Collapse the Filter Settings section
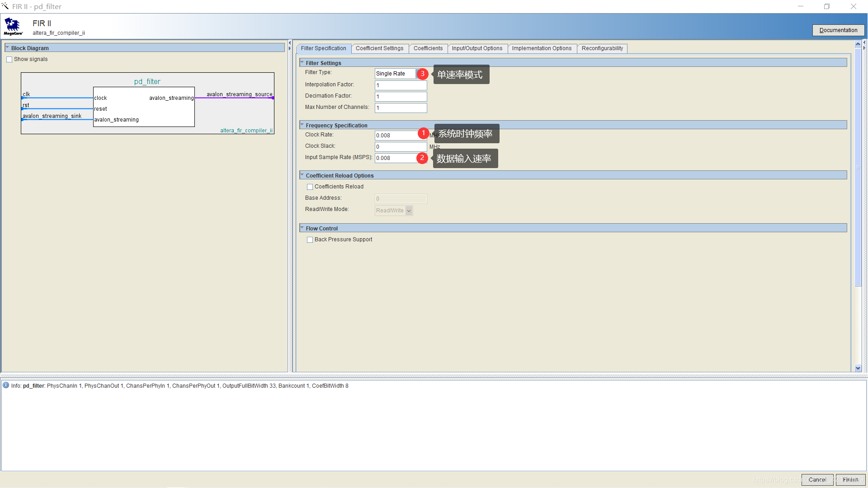The height and width of the screenshot is (488, 868). tap(302, 63)
